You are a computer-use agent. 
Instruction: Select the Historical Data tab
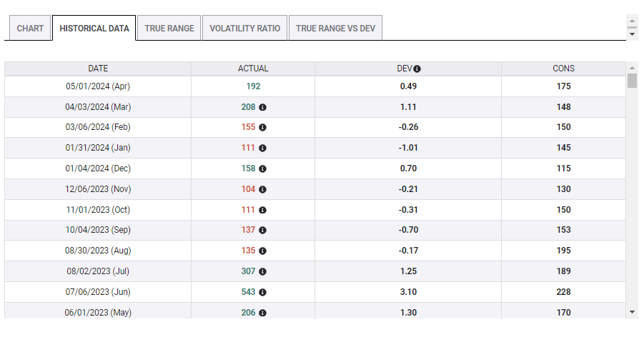click(94, 29)
